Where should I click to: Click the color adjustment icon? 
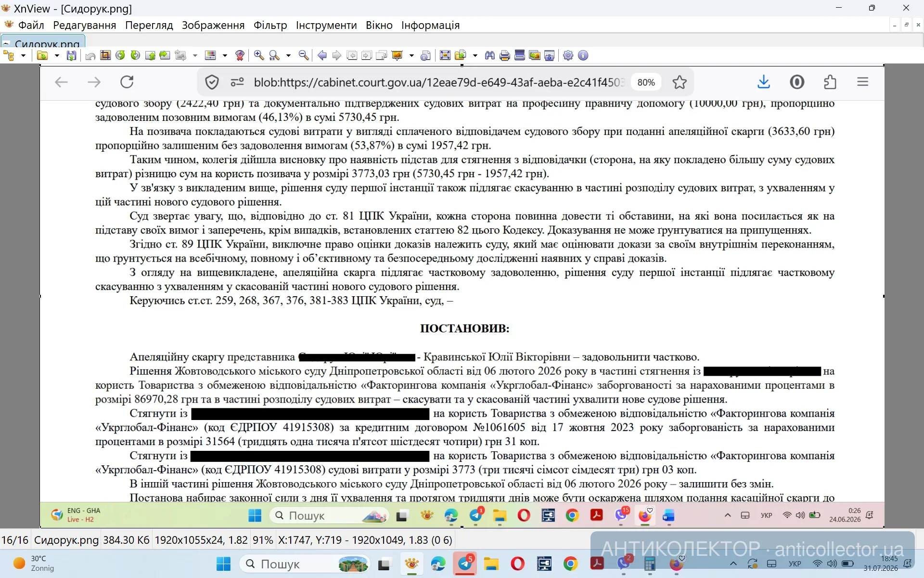pyautogui.click(x=210, y=55)
